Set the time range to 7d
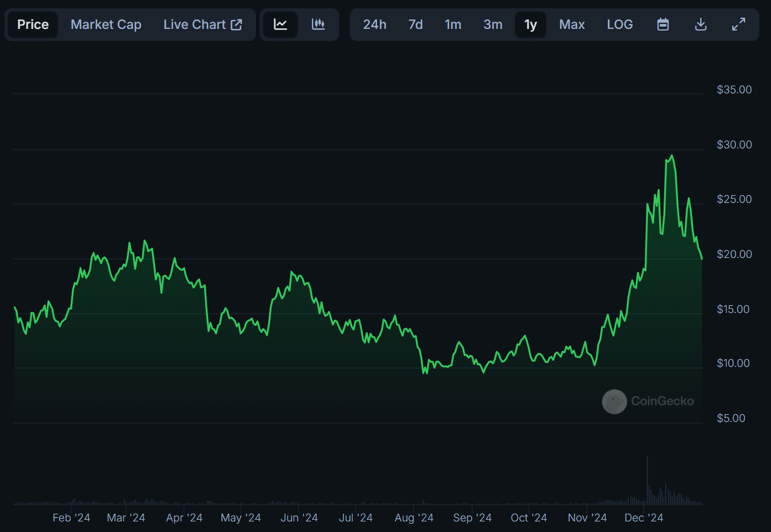Viewport: 771px width, 532px height. coord(416,24)
